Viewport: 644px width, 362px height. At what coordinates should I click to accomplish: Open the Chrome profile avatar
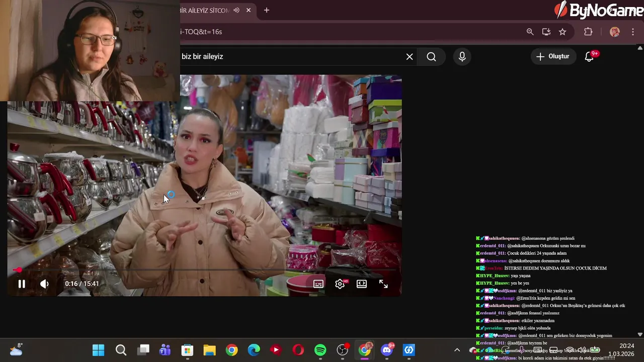[x=614, y=32]
